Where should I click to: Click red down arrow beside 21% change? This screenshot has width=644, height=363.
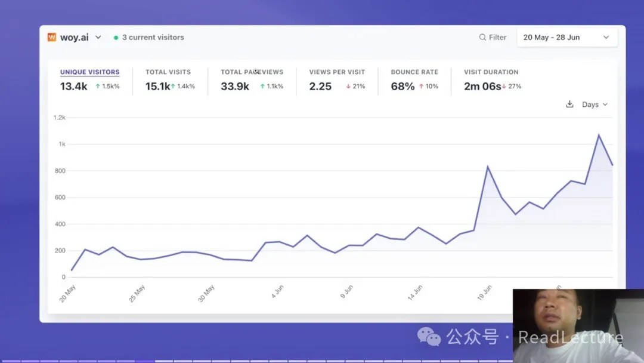348,87
